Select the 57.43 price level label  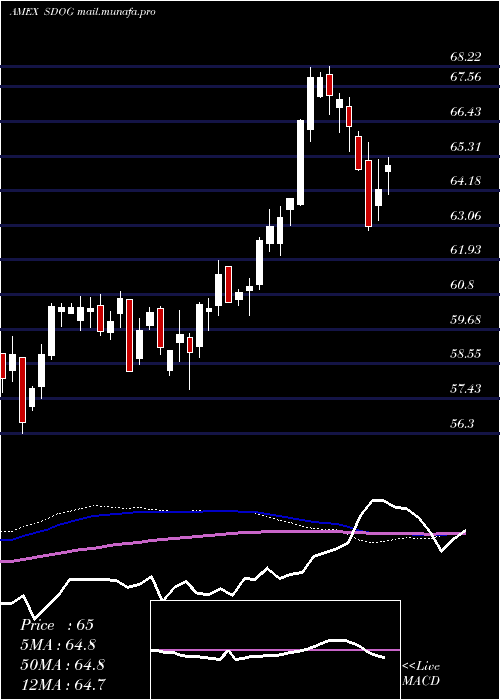[466, 388]
